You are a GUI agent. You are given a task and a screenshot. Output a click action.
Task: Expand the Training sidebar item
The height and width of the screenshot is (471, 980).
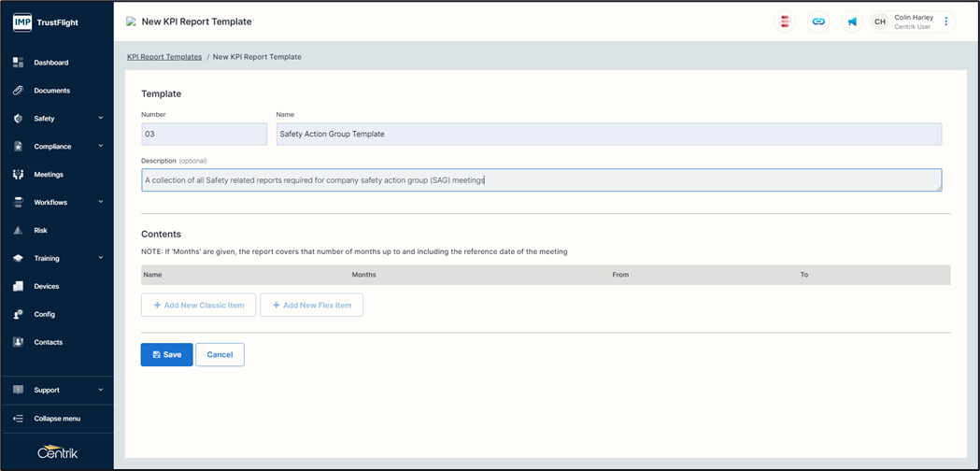pos(57,258)
